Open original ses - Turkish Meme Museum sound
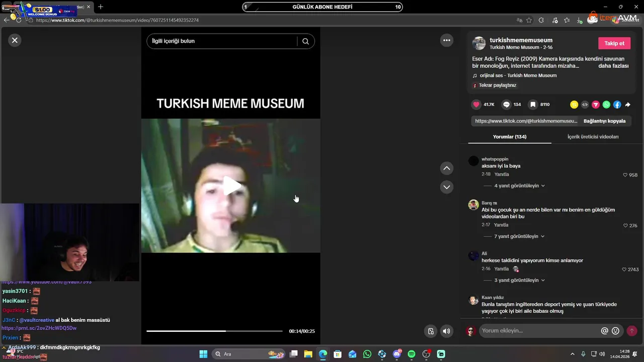644x362 pixels. 518,75
